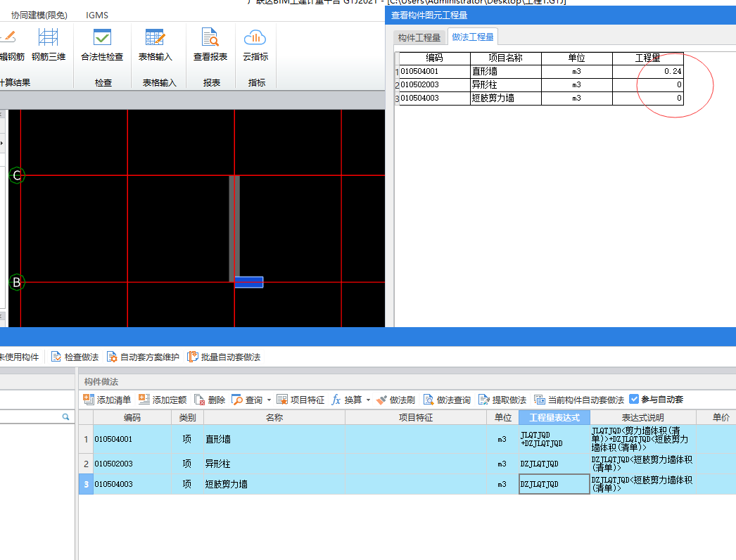
Task: Toggle 参与自动套 checkbox
Action: 634,400
